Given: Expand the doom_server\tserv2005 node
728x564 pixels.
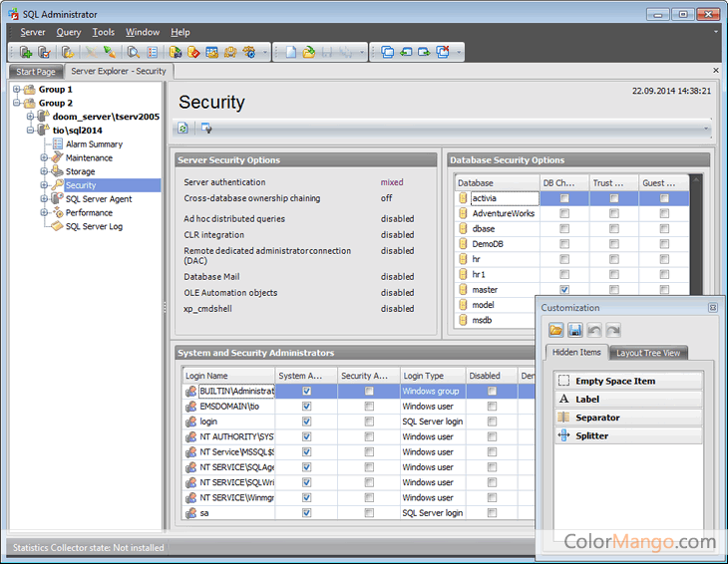Looking at the screenshot, I should click(30, 117).
